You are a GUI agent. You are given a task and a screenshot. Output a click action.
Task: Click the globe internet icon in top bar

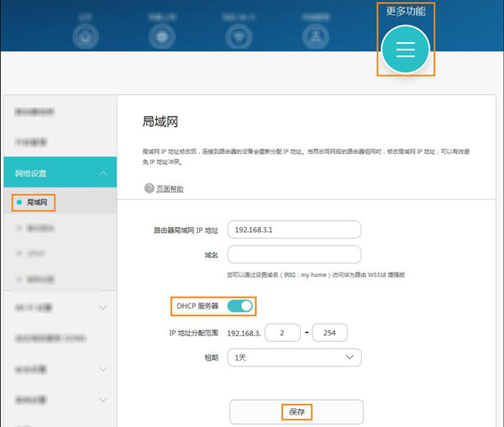pos(162,37)
